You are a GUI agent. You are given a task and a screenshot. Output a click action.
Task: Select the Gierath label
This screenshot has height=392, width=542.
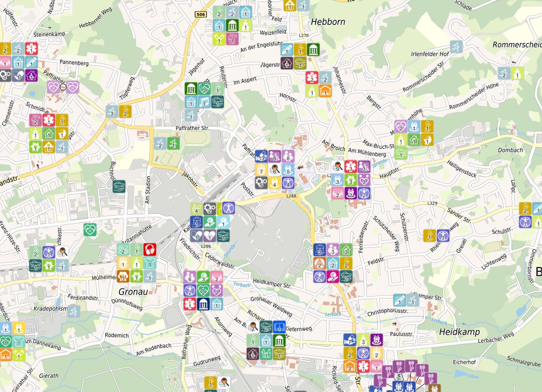(49, 375)
